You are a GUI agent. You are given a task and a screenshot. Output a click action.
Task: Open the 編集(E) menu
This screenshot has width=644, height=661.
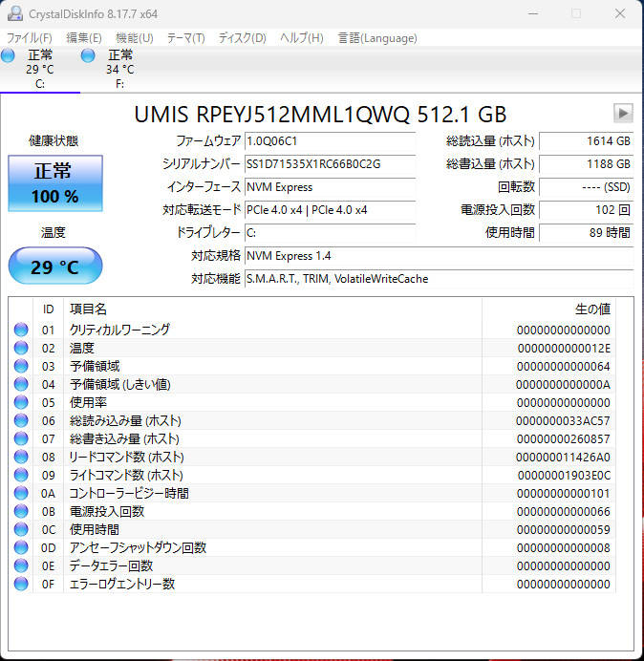(x=84, y=38)
